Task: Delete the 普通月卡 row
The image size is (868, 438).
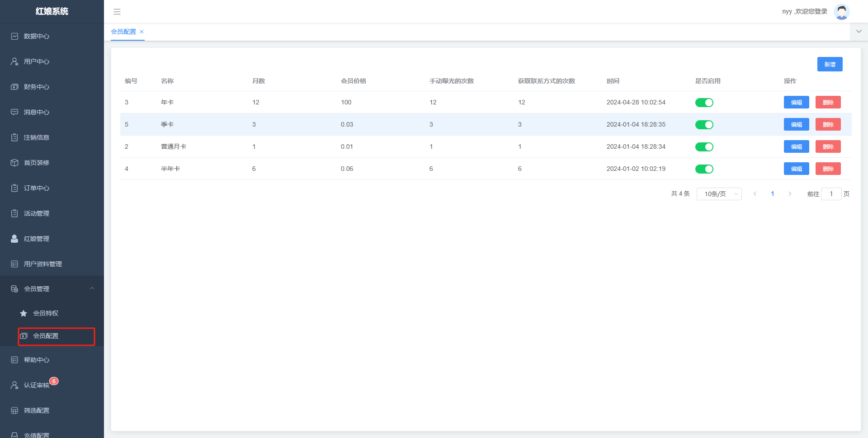Action: 828,147
